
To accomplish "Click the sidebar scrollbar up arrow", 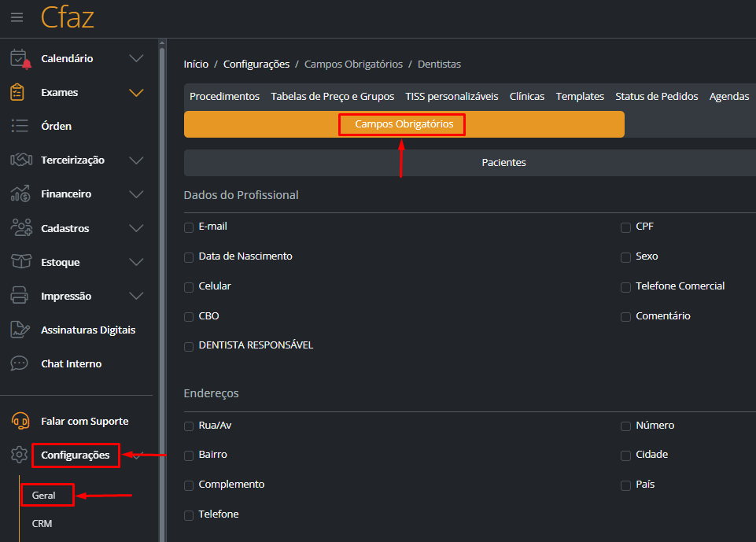I will point(163,43).
